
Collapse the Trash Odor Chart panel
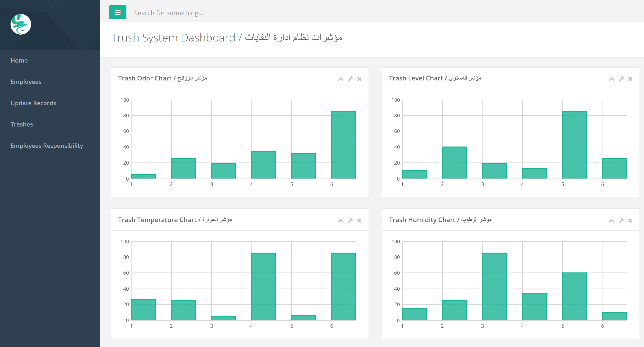[x=341, y=79]
